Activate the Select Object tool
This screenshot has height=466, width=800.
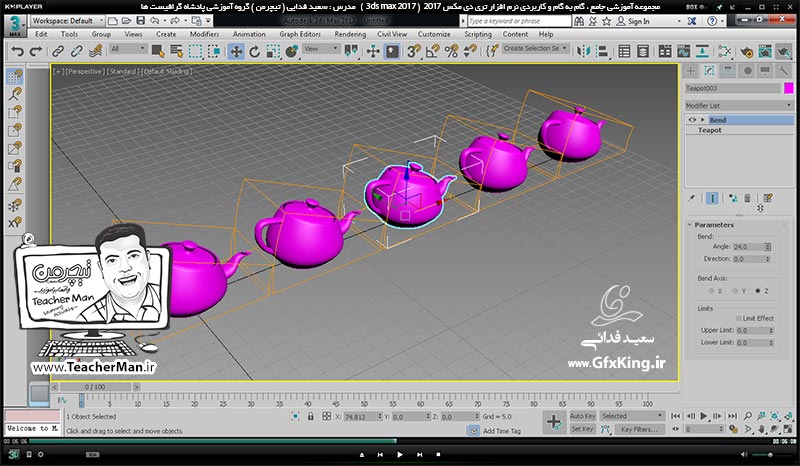158,51
